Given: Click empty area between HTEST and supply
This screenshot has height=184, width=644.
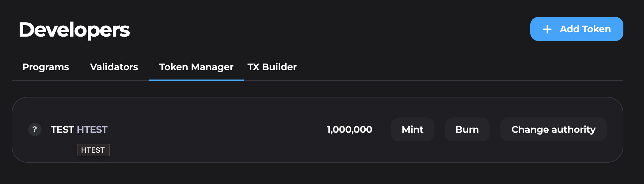Looking at the screenshot, I should click(216, 129).
